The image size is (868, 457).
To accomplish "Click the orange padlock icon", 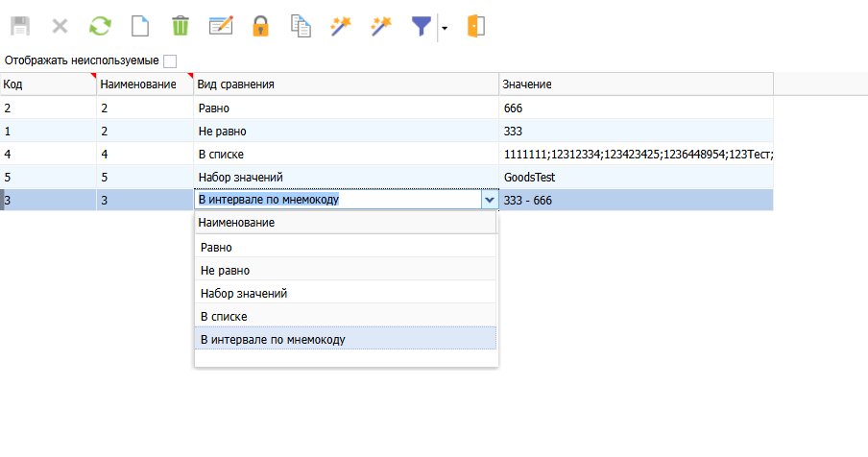I will coord(260,26).
